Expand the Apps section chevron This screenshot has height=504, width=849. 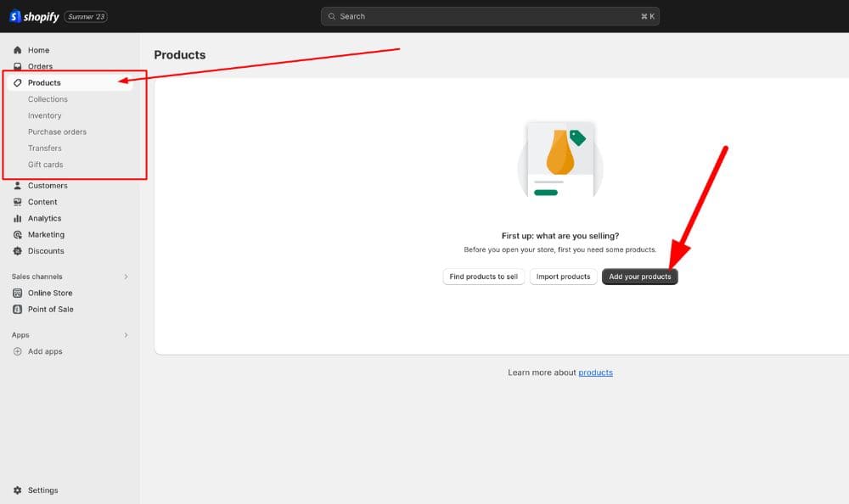click(x=126, y=335)
